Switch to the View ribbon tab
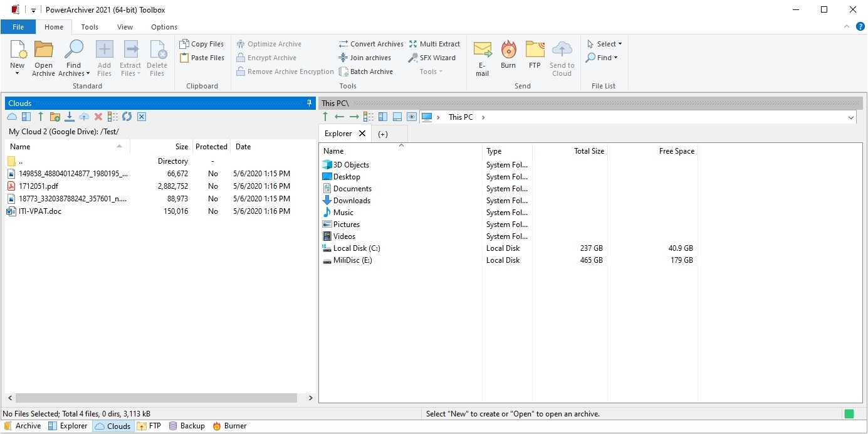Image resolution: width=868 pixels, height=434 pixels. point(125,27)
